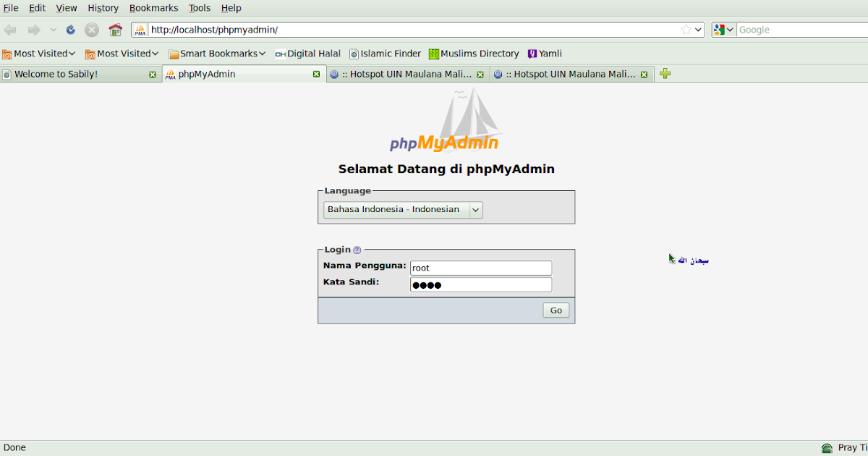Open the recent pages history dropdown arrow

point(53,30)
